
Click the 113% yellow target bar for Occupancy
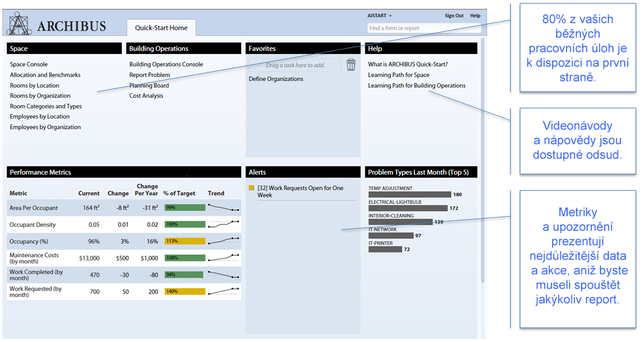point(185,242)
